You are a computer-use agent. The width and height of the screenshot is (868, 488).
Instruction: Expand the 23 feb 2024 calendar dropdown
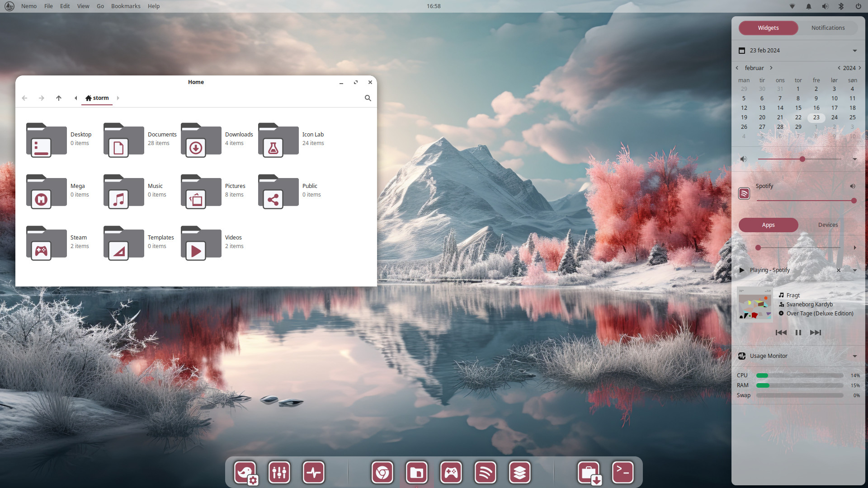click(x=854, y=51)
